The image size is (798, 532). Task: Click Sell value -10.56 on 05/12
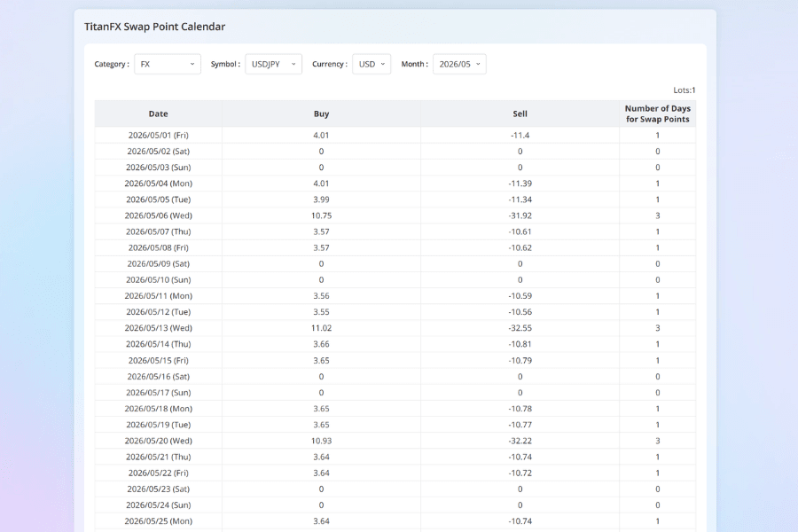[x=520, y=312]
